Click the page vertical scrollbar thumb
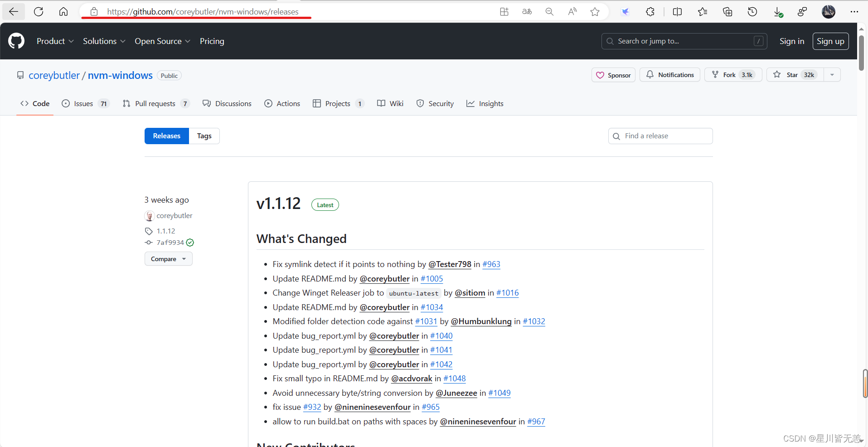 pos(862,53)
